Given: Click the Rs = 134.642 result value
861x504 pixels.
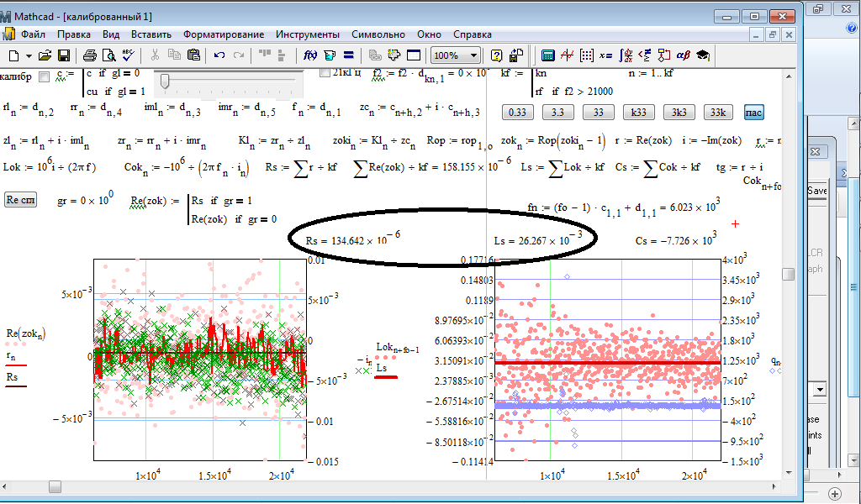Looking at the screenshot, I should pyautogui.click(x=352, y=238).
